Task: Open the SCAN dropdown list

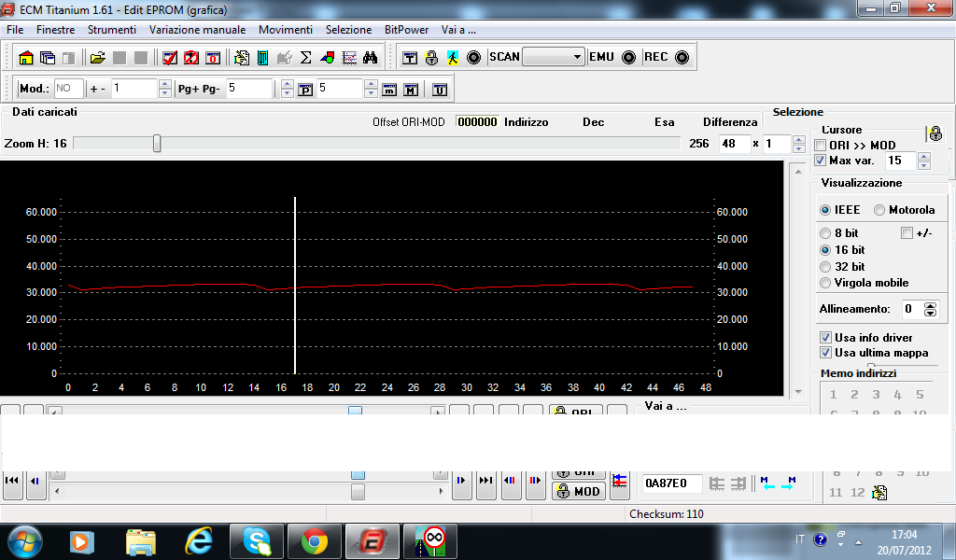Action: 577,57
